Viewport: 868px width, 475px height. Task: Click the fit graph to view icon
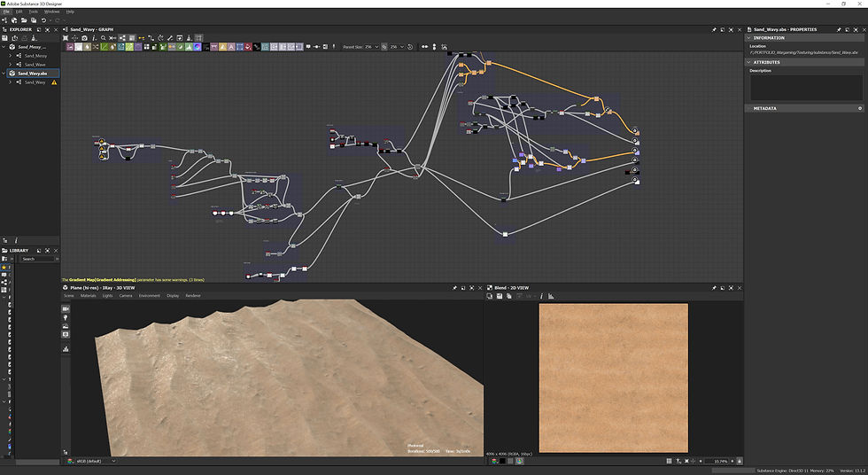pos(66,38)
